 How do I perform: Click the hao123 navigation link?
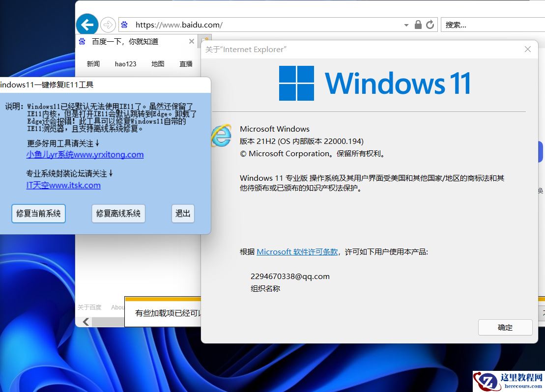(x=125, y=63)
